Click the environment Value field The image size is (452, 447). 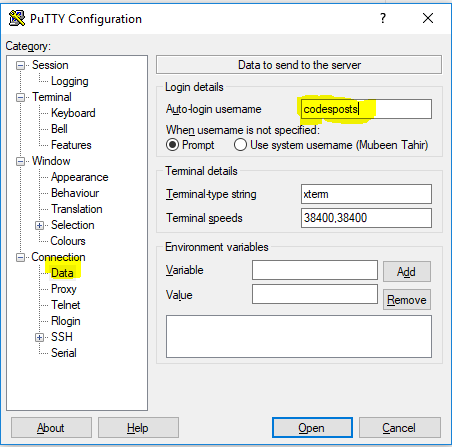point(315,294)
